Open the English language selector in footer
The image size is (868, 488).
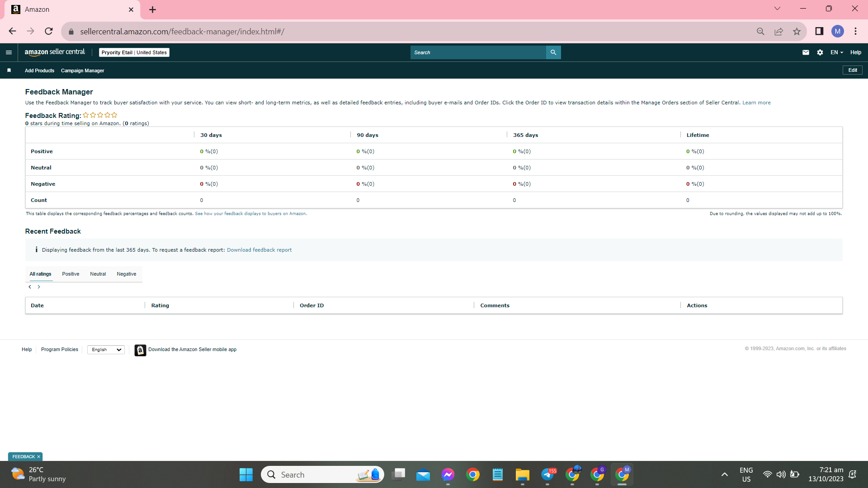coord(106,350)
